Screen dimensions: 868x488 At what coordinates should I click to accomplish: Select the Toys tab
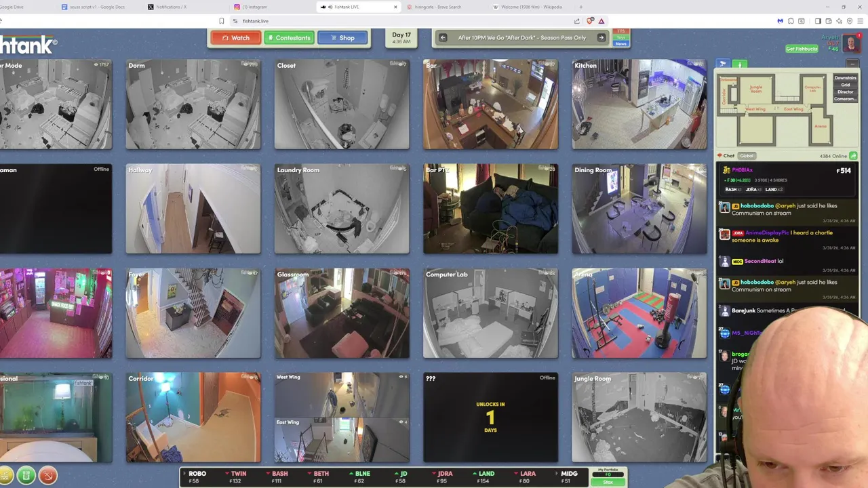click(x=621, y=37)
